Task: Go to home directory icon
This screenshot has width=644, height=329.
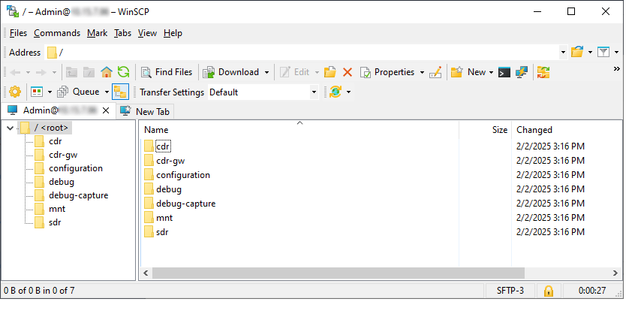Action: [107, 72]
